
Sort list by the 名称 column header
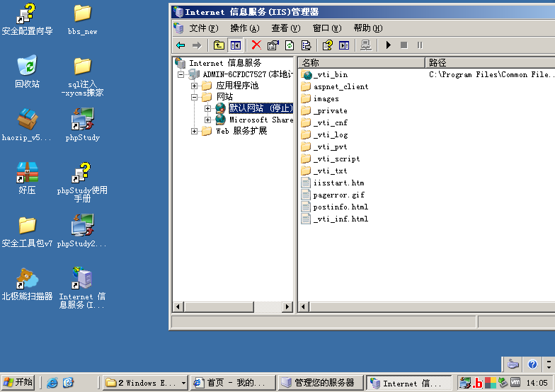point(361,62)
